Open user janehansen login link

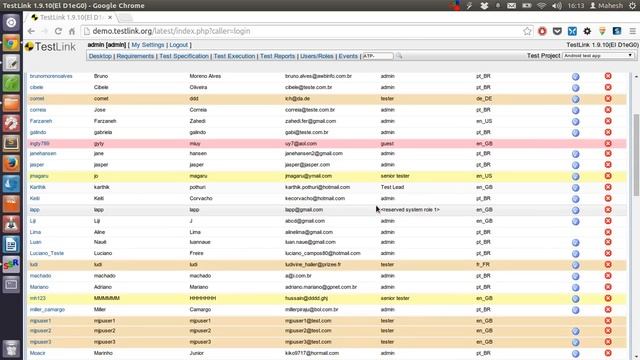(43, 153)
